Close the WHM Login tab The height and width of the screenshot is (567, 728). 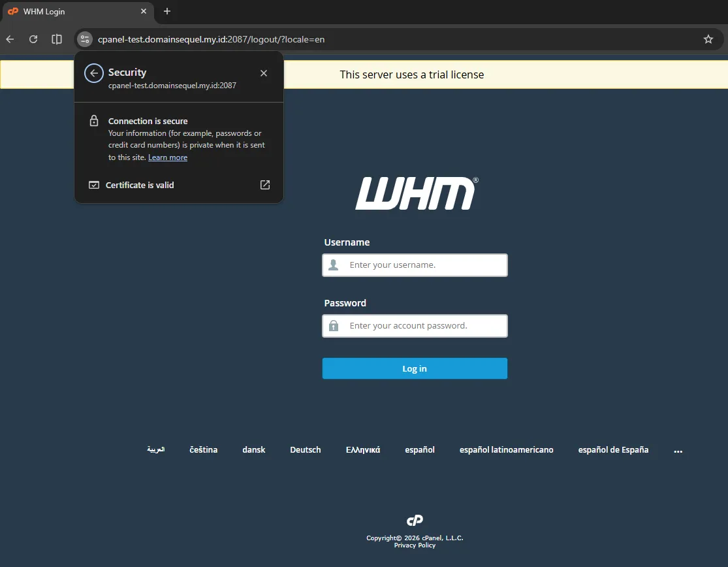click(144, 11)
